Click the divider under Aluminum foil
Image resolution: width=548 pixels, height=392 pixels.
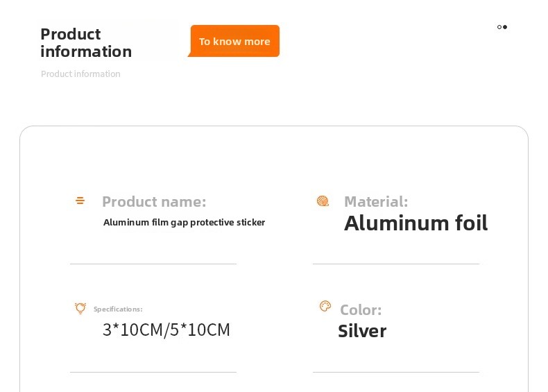tap(396, 264)
